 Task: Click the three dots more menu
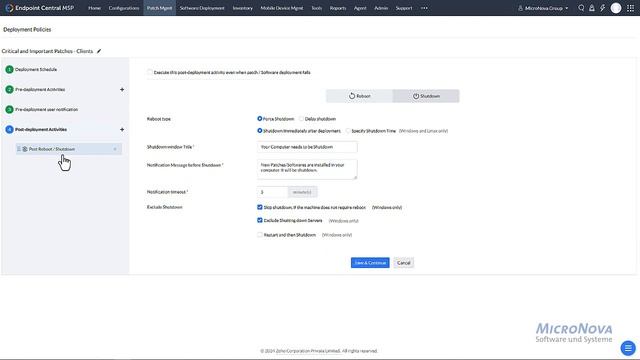point(424,8)
